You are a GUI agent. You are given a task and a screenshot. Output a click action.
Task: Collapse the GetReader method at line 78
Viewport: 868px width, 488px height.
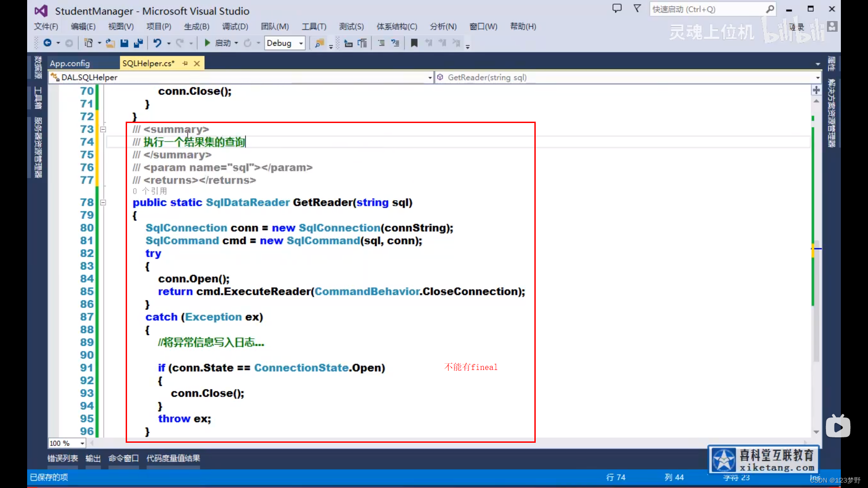click(103, 203)
